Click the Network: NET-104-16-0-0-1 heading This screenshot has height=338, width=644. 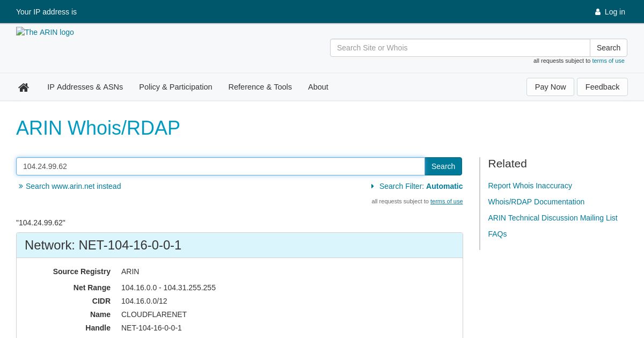pyautogui.click(x=103, y=245)
